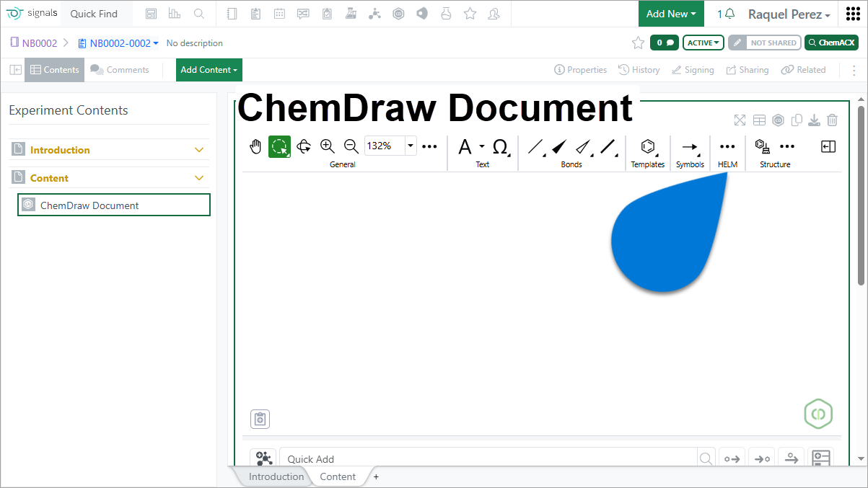868x488 pixels.
Task: Open the Introduction bottom tab
Action: pos(276,476)
